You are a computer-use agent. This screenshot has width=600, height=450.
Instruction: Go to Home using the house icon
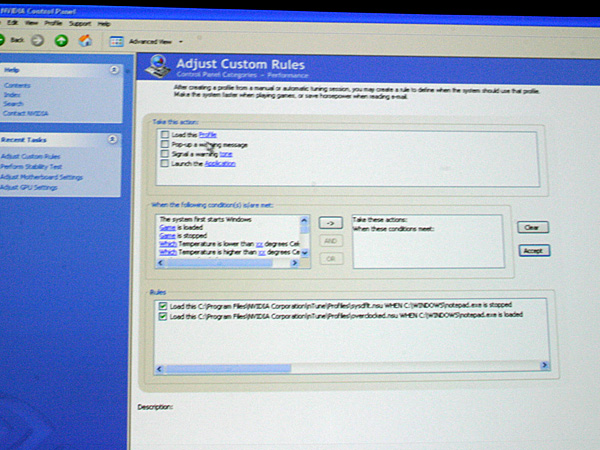[x=86, y=40]
